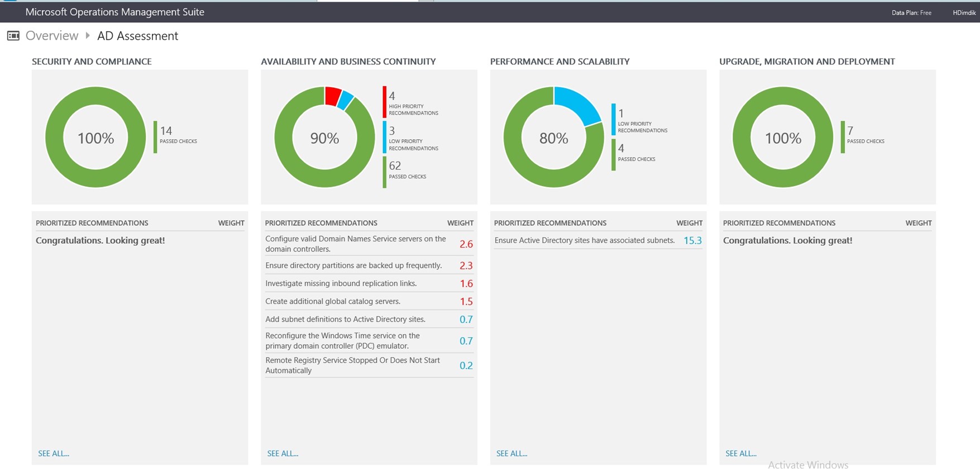Click the Data Plan: Free label
Screen dimensions: 980x469
click(x=911, y=12)
